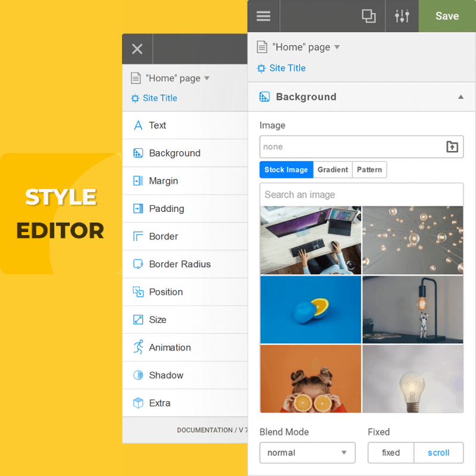Set background attachment to fixed
This screenshot has width=476, height=476.
[x=390, y=453]
